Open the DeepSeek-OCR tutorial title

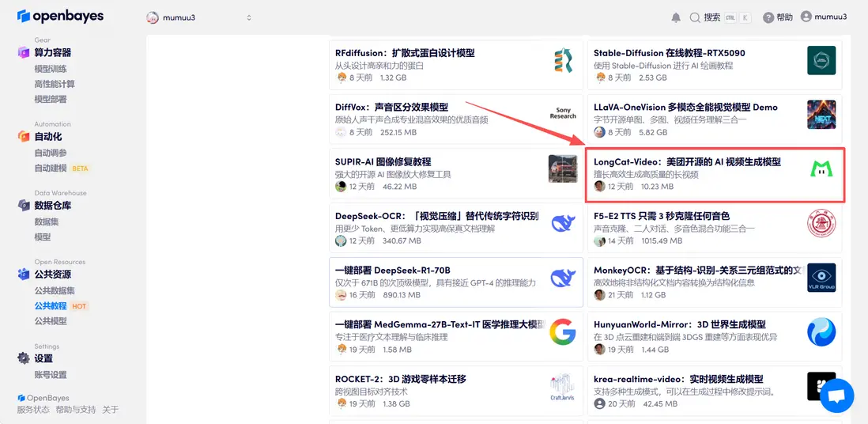point(437,216)
